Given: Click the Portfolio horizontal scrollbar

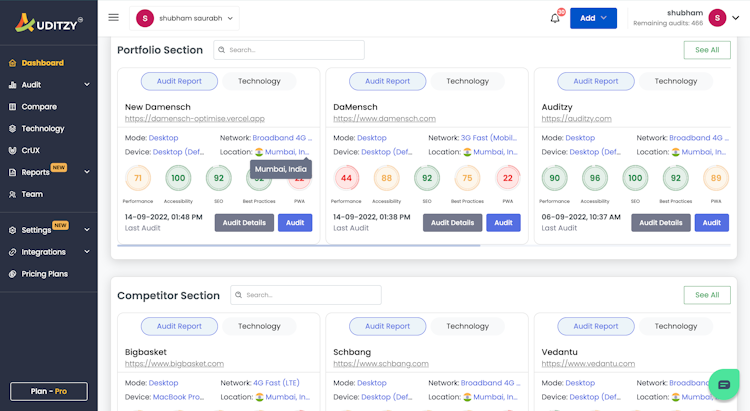Looking at the screenshot, I should [x=298, y=245].
